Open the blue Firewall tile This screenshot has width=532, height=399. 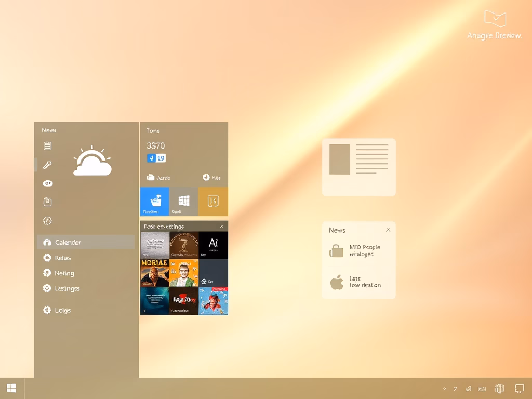[x=153, y=202]
